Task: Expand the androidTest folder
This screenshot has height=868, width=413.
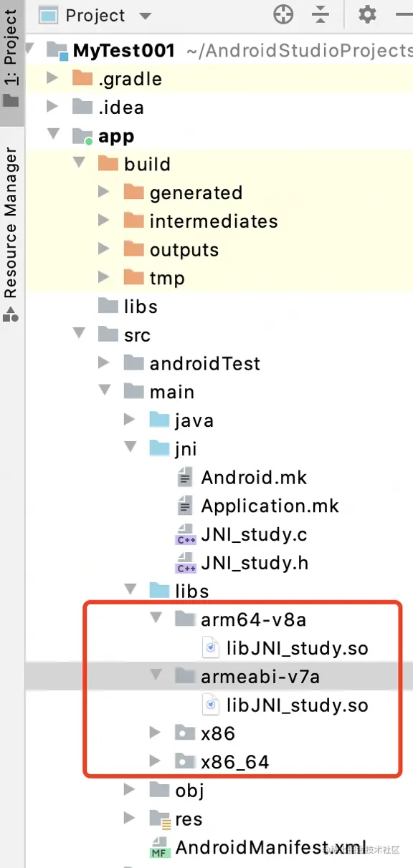Action: [x=104, y=363]
